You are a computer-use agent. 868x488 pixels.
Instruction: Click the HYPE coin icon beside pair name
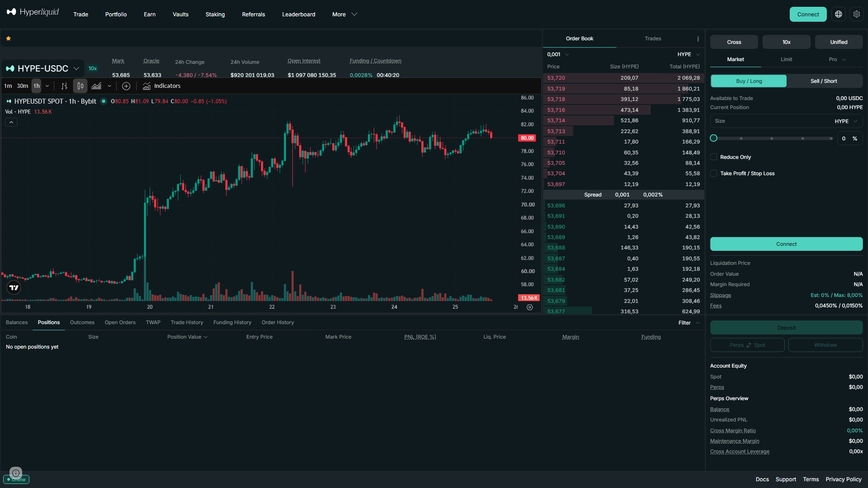(10, 68)
